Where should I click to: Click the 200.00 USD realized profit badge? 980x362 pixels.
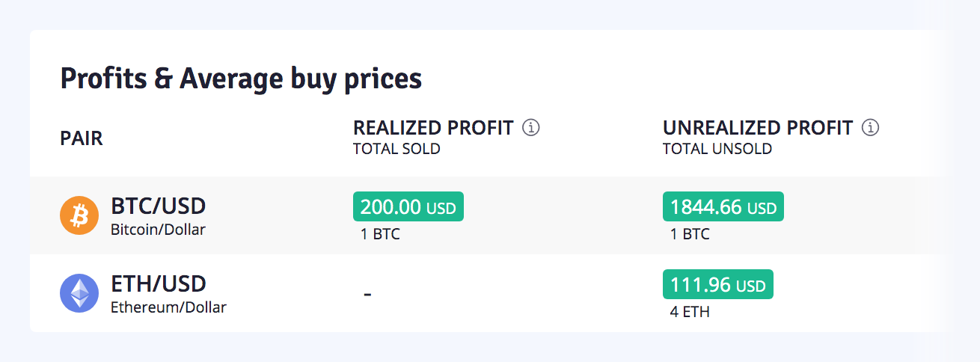pyautogui.click(x=408, y=206)
